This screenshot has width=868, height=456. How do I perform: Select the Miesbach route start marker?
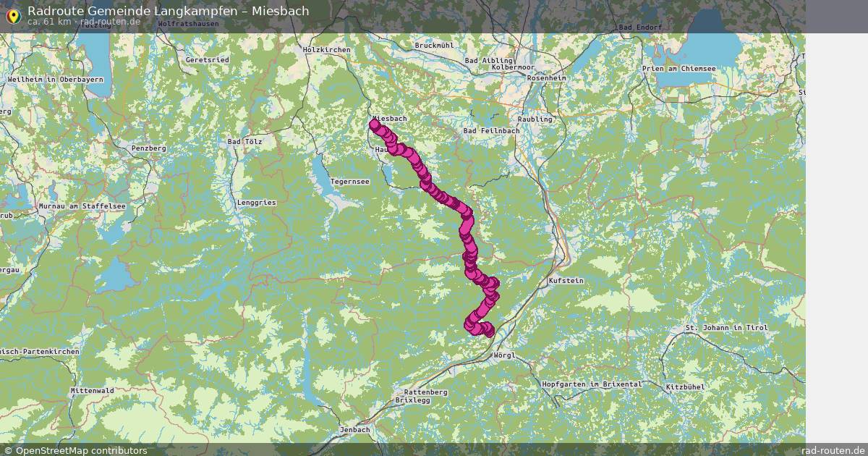tap(375, 124)
